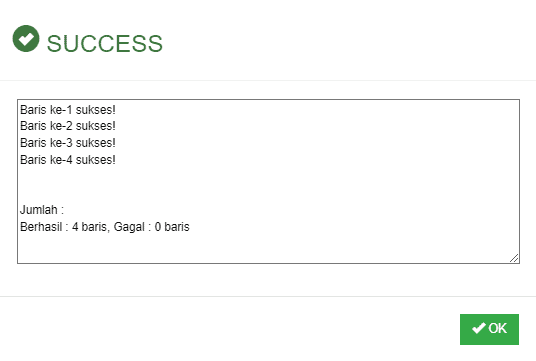Screen dimensions: 536x361
Task: Confirm the dialog with the OK button
Action: tap(489, 329)
